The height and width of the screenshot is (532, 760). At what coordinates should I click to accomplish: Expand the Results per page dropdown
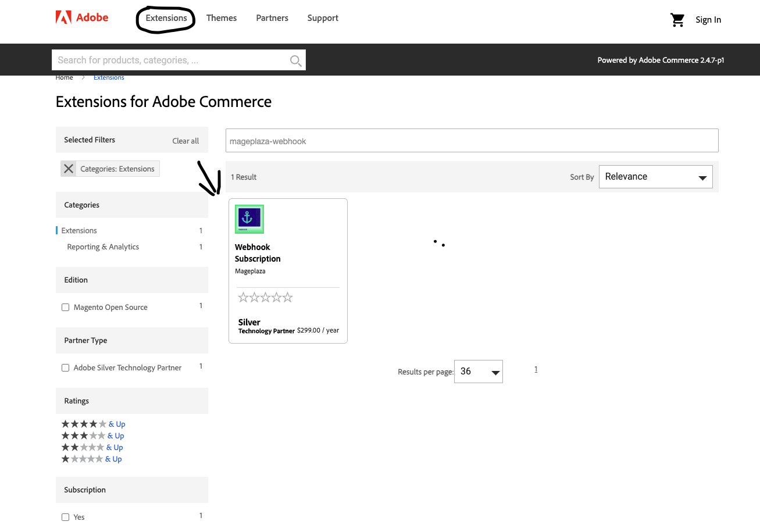[478, 372]
